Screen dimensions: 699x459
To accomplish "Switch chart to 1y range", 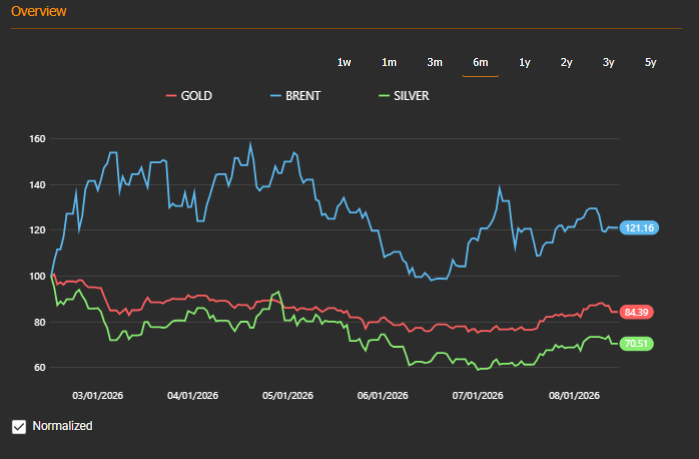I will (x=525, y=62).
